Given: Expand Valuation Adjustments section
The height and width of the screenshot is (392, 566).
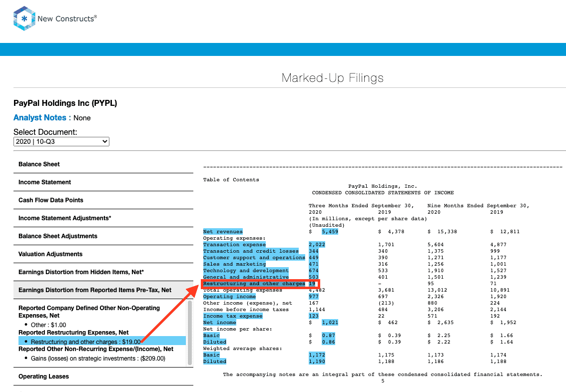Looking at the screenshot, I should 103,254.
